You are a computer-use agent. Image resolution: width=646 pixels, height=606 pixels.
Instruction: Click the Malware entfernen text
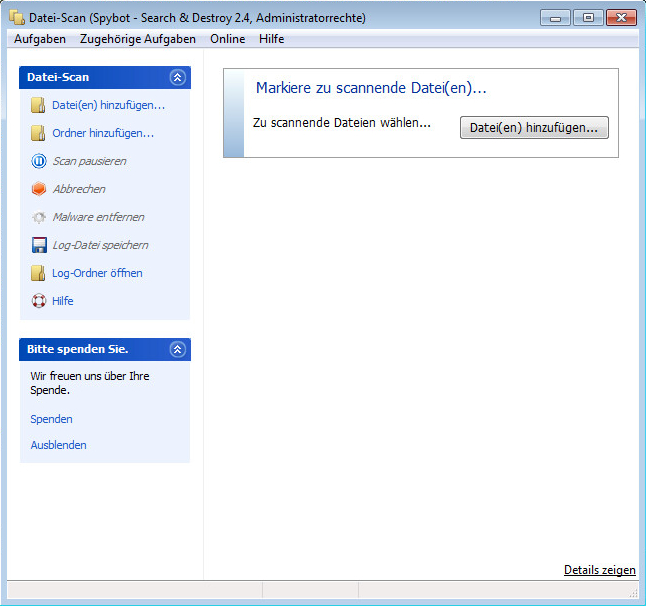coord(98,217)
